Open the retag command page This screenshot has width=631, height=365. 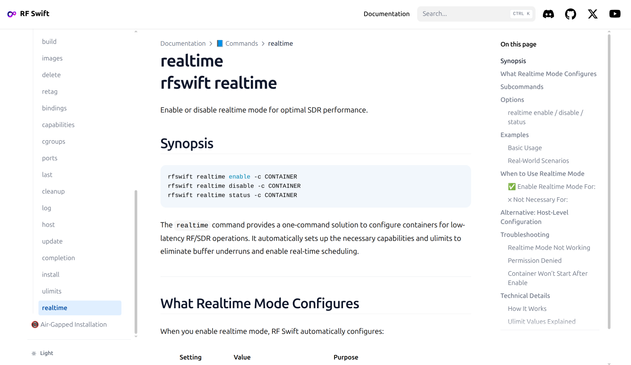pos(49,91)
